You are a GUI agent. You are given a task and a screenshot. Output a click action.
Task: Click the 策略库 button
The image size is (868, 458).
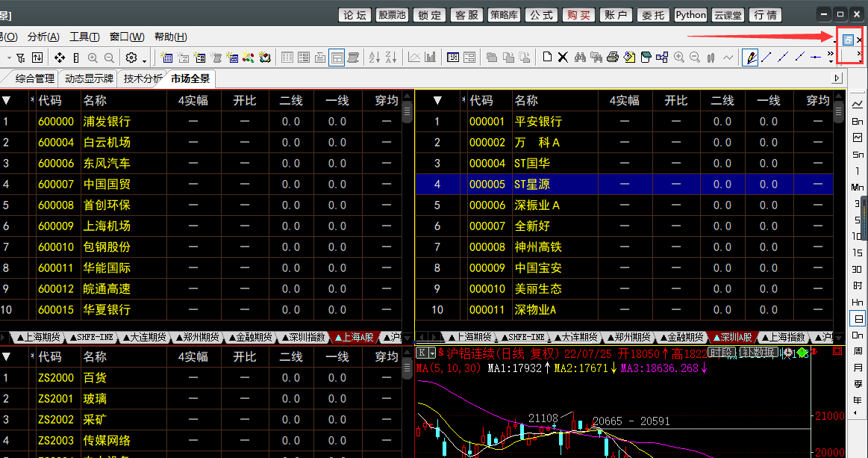[505, 15]
